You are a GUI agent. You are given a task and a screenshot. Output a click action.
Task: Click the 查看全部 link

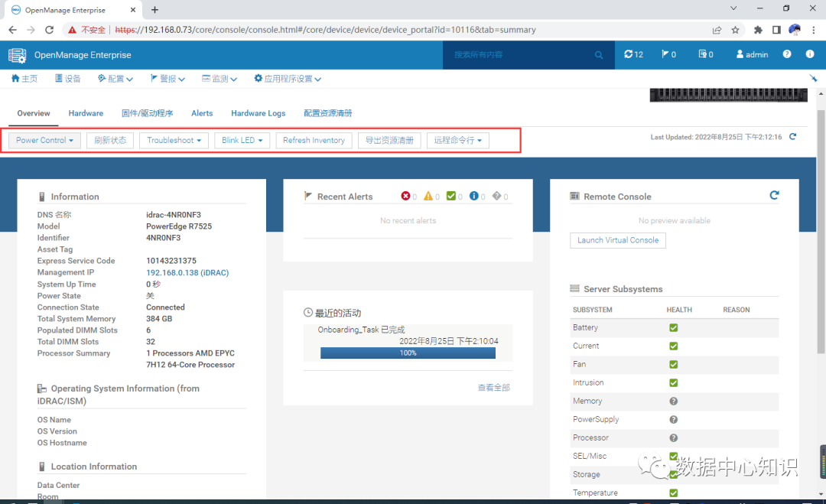(x=493, y=388)
